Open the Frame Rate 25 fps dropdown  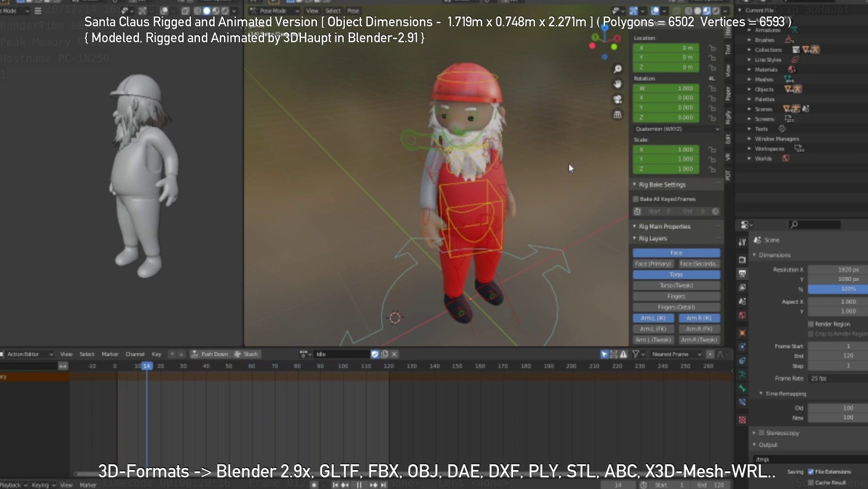(838, 378)
